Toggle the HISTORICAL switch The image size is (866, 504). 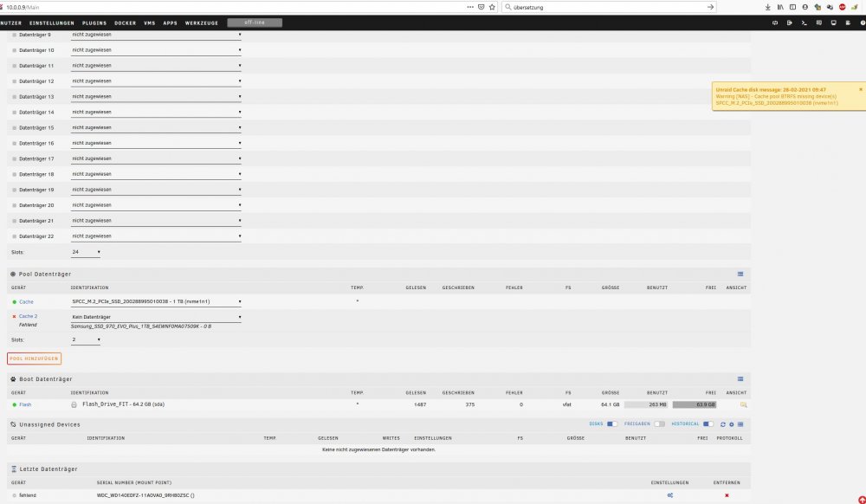[708, 424]
